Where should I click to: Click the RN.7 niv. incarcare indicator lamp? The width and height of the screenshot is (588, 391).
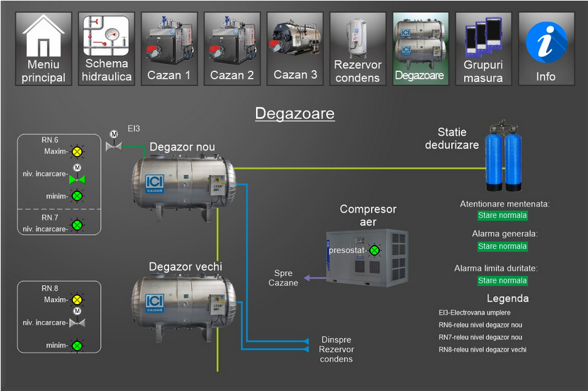click(77, 225)
